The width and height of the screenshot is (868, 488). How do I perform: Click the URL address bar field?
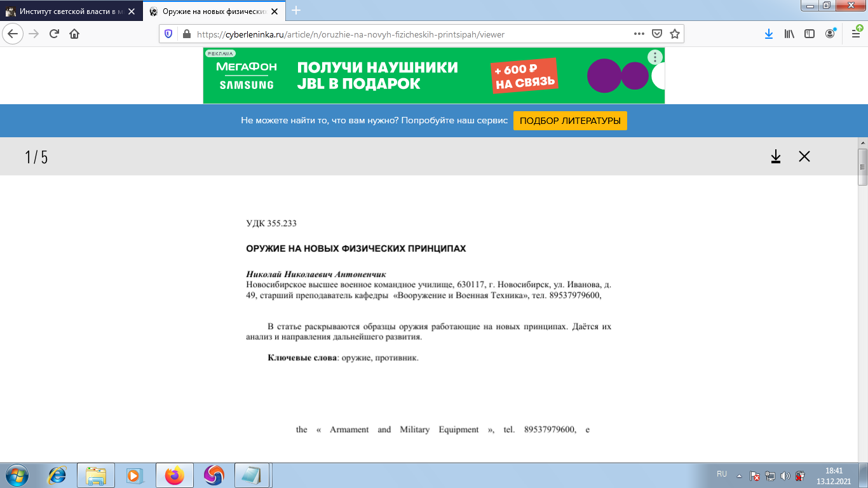click(x=407, y=34)
